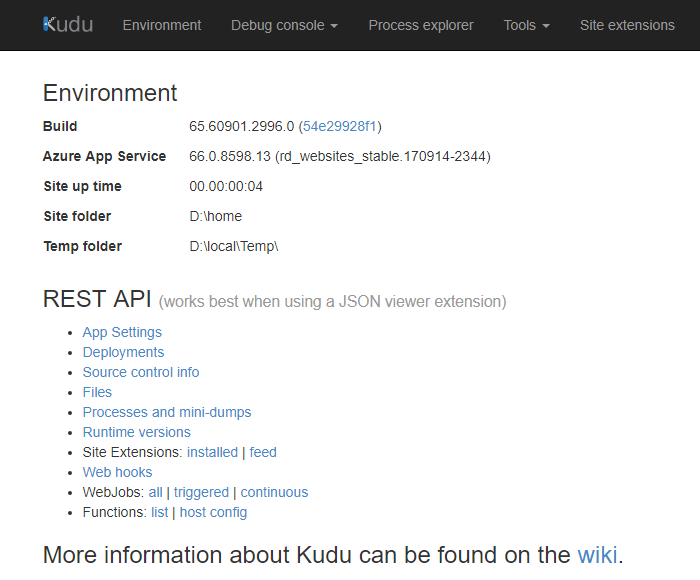The width and height of the screenshot is (700, 580).
Task: Open the Files REST API link
Action: [97, 392]
